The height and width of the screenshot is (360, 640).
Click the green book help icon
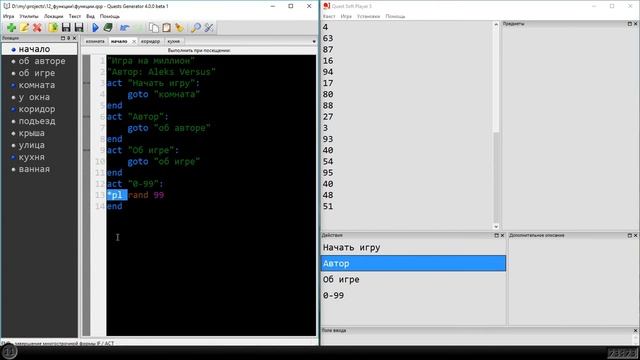pyautogui.click(x=108, y=27)
